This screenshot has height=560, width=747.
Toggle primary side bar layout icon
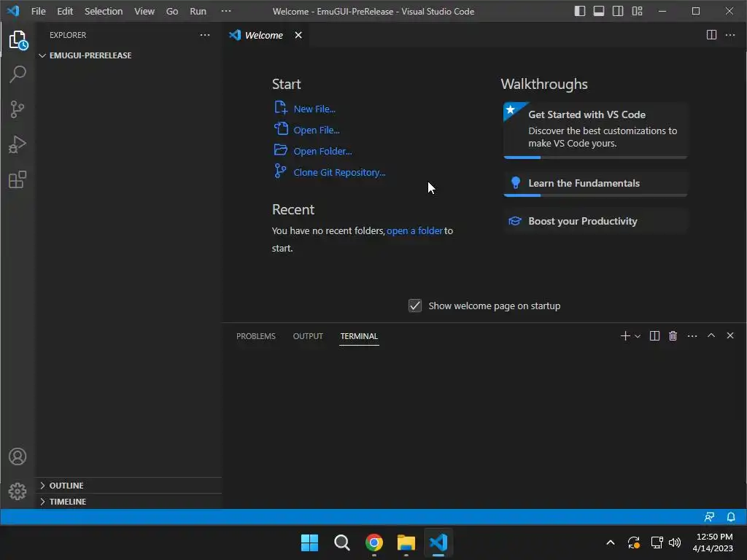(580, 11)
